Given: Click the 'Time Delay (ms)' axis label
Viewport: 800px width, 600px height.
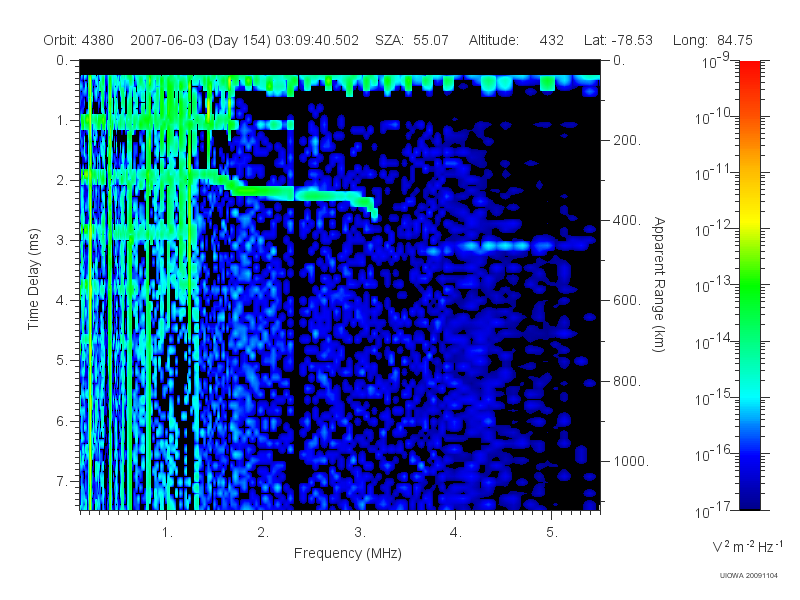Looking at the screenshot, I should [33, 279].
